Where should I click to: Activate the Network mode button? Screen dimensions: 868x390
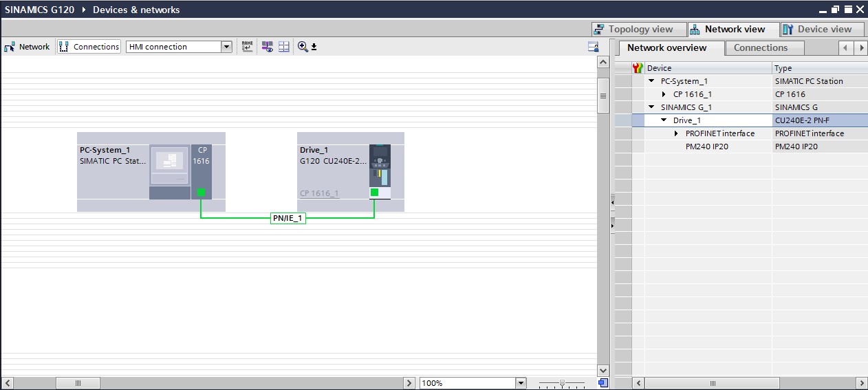coord(28,47)
